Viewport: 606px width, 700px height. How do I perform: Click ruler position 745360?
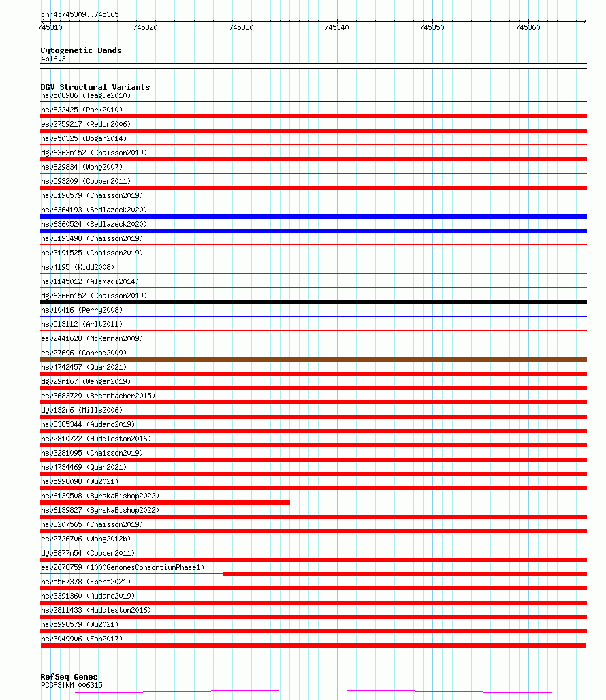click(x=528, y=27)
